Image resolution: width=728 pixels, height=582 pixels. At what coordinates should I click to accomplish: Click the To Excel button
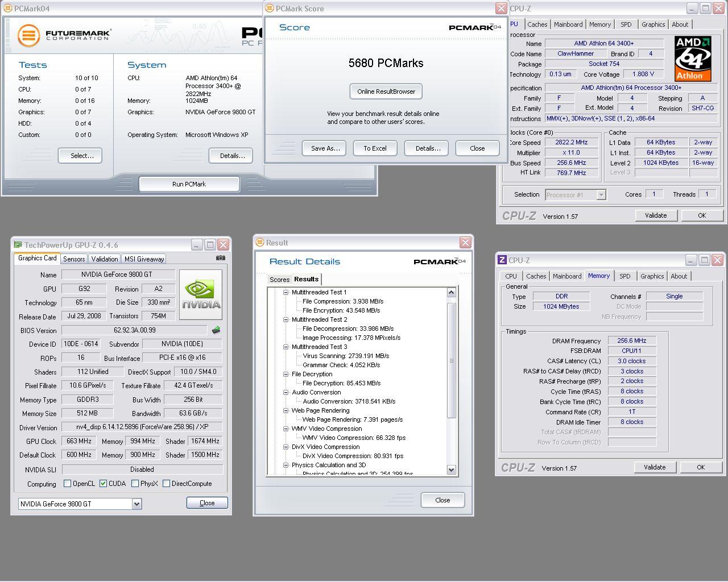click(x=375, y=148)
